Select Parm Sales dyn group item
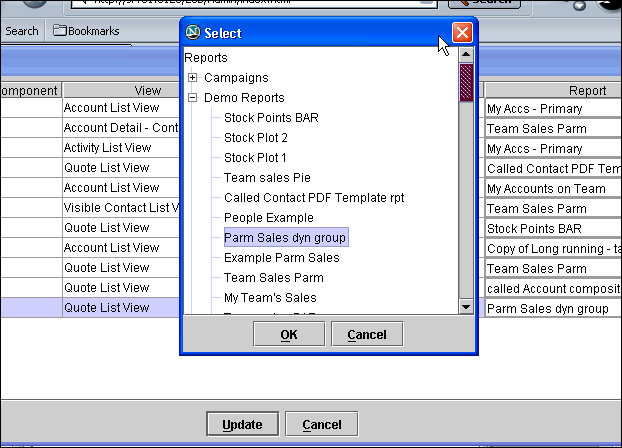The image size is (622, 448). tap(285, 238)
